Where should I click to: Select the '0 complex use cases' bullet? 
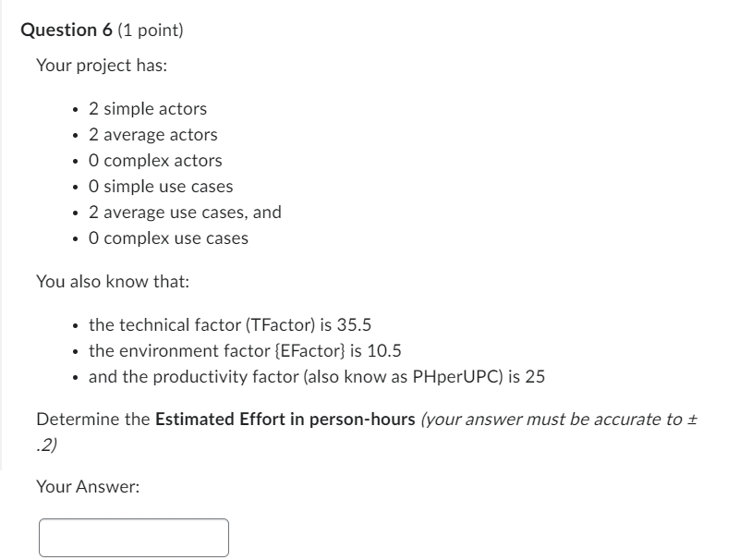click(x=168, y=238)
